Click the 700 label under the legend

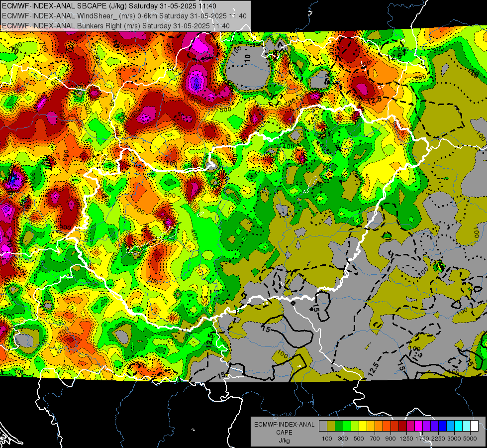point(375,439)
